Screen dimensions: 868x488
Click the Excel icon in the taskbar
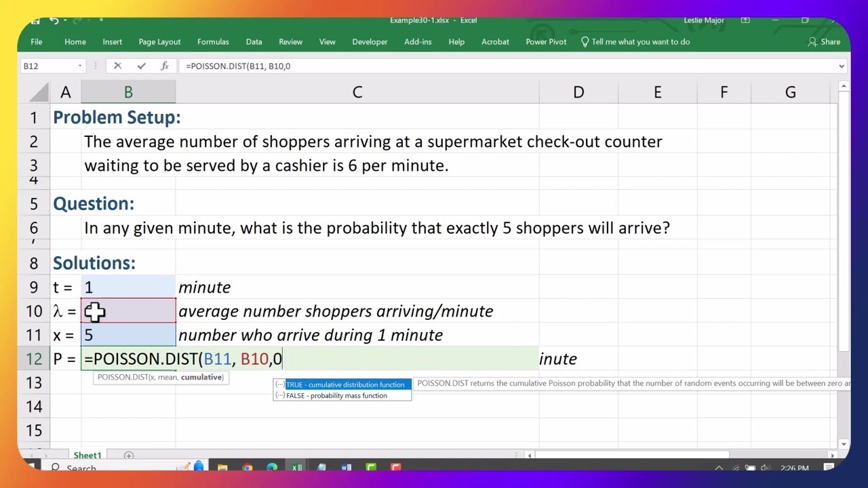tap(297, 468)
